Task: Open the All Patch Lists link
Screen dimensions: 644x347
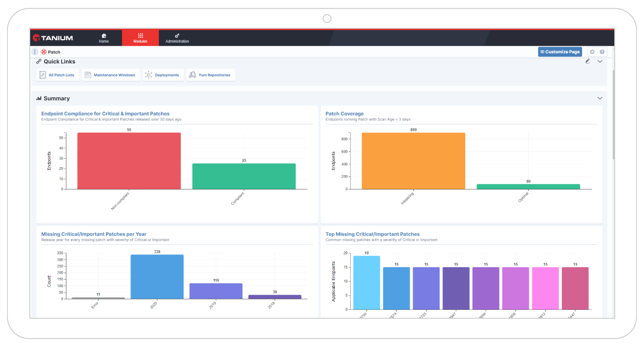Action: click(x=57, y=75)
